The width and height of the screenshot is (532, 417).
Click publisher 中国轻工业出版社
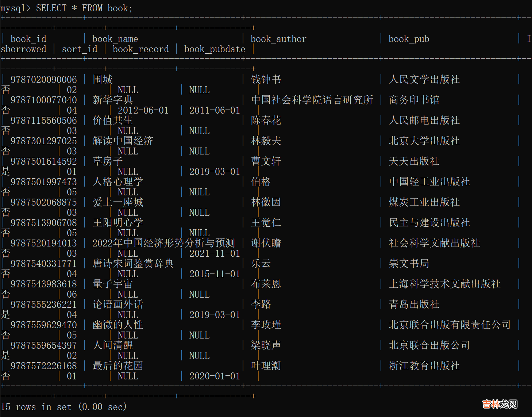click(x=429, y=182)
